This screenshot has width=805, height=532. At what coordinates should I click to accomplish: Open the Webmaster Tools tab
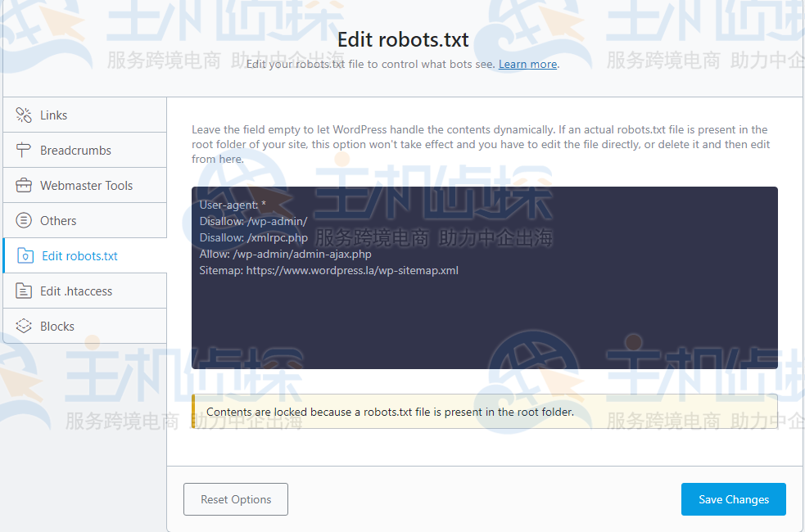[x=85, y=185]
